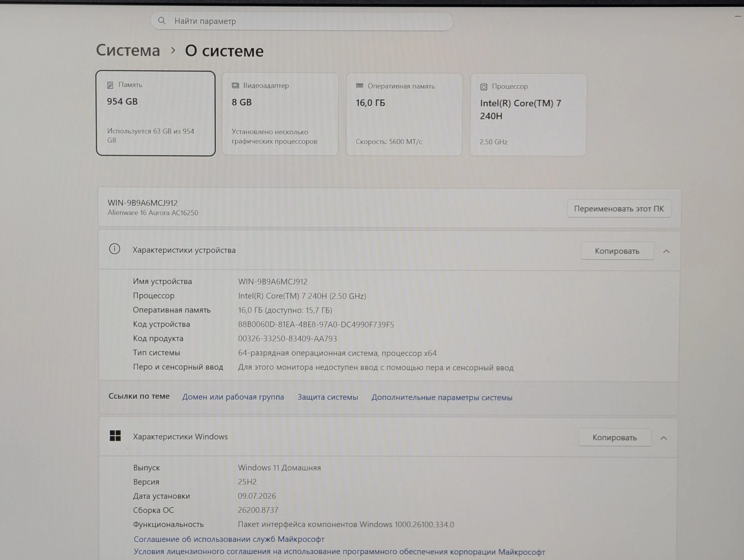Click the OS build value 26200.8737
This screenshot has width=744, height=560.
coord(258,510)
